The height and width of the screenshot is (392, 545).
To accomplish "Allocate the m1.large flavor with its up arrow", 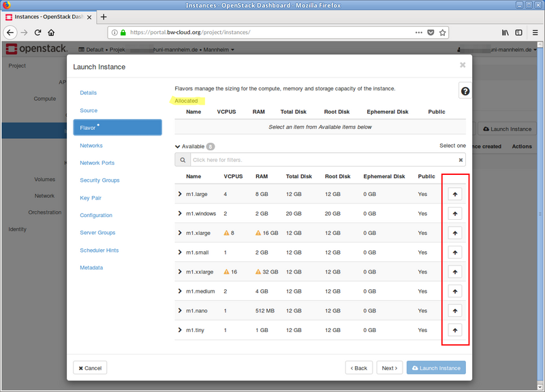I will [x=454, y=194].
